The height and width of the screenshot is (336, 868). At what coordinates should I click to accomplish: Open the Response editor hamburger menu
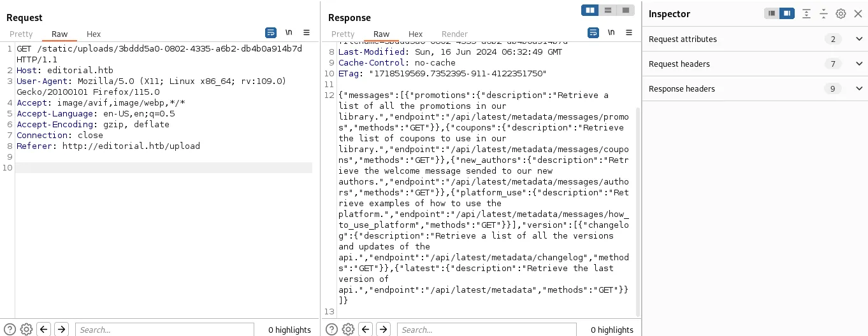tap(629, 32)
